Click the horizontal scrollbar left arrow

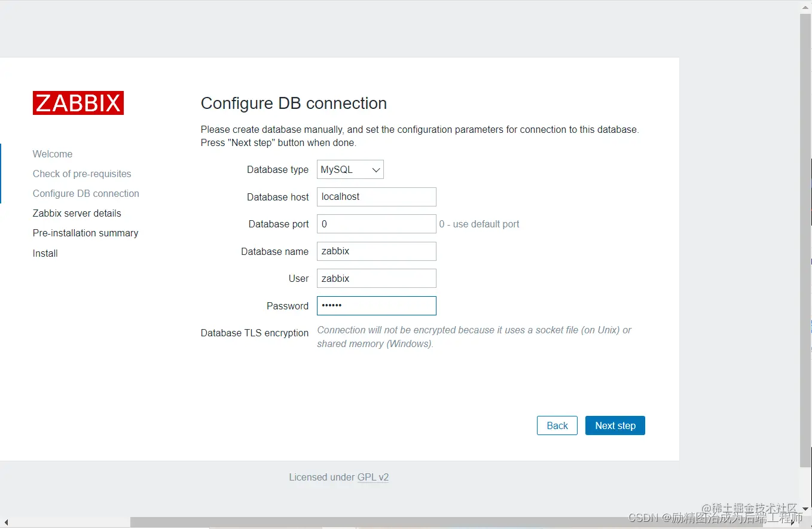click(x=6, y=522)
